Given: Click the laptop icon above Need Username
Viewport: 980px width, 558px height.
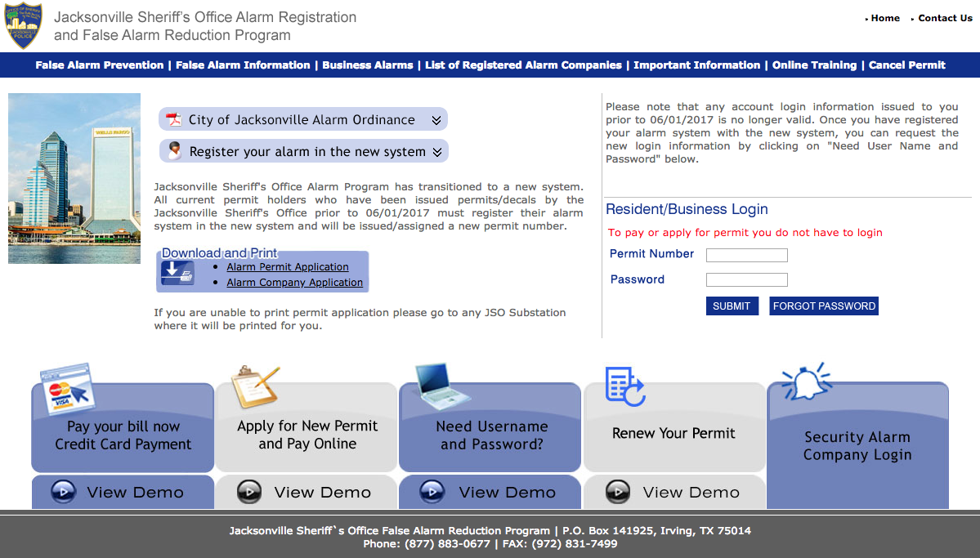Looking at the screenshot, I should (441, 386).
